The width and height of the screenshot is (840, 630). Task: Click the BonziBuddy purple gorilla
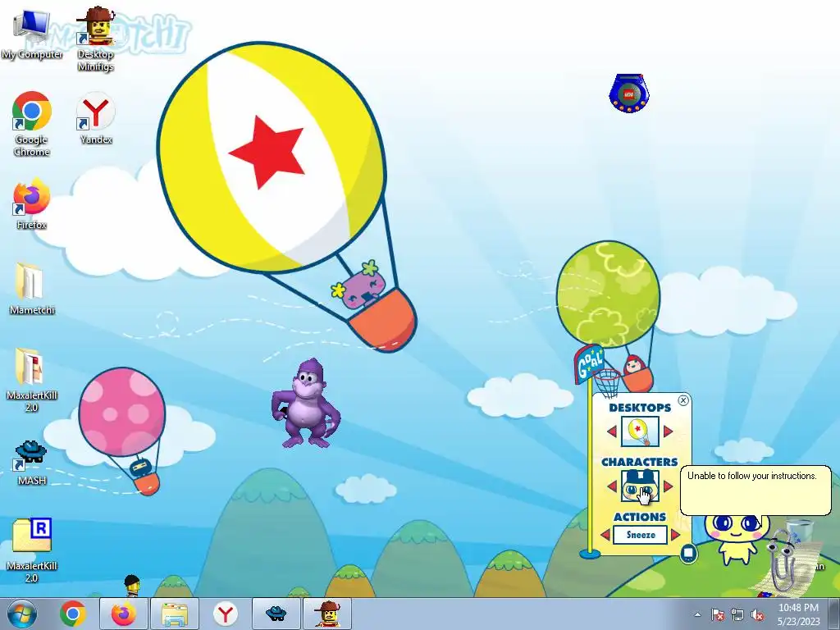click(x=306, y=404)
